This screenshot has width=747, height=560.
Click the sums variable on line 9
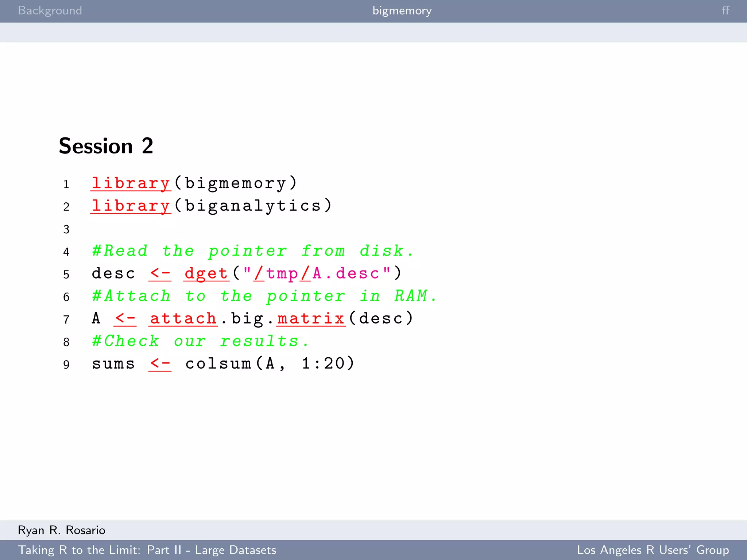pyautogui.click(x=113, y=364)
